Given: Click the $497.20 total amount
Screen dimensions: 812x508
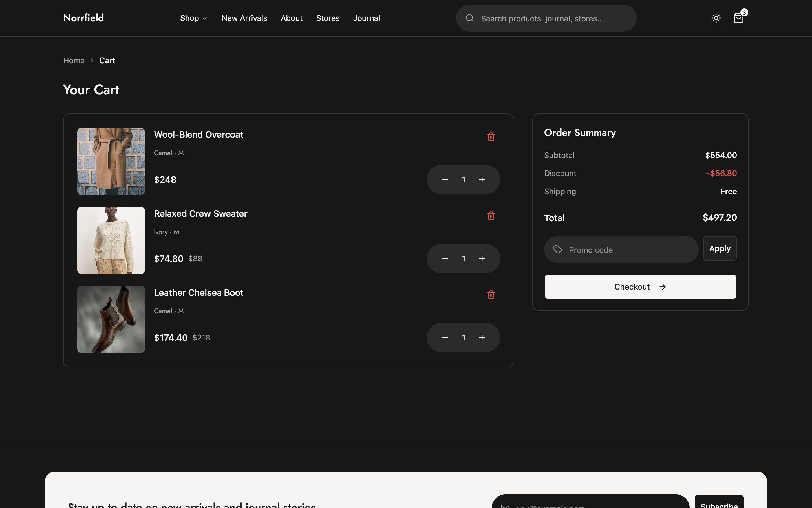Looking at the screenshot, I should (x=720, y=218).
